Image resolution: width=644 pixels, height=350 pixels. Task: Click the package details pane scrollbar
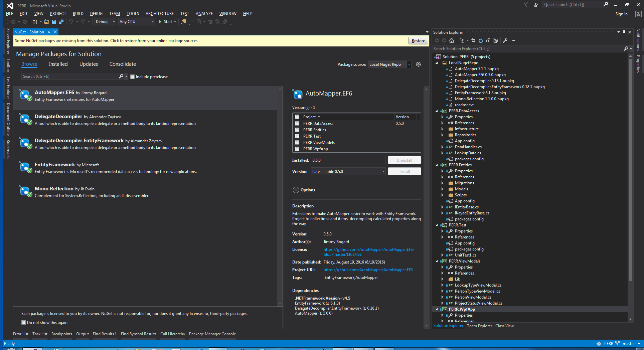click(x=426, y=207)
